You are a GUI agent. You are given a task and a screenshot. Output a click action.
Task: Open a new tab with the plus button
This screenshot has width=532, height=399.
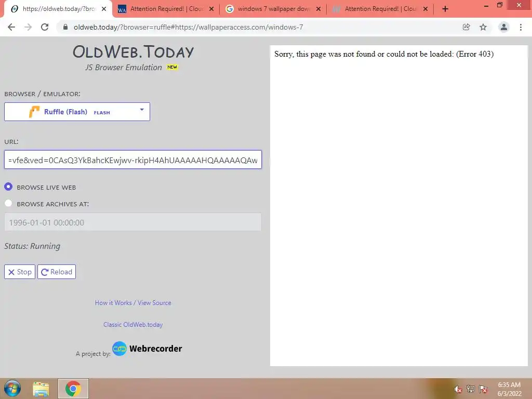[445, 9]
